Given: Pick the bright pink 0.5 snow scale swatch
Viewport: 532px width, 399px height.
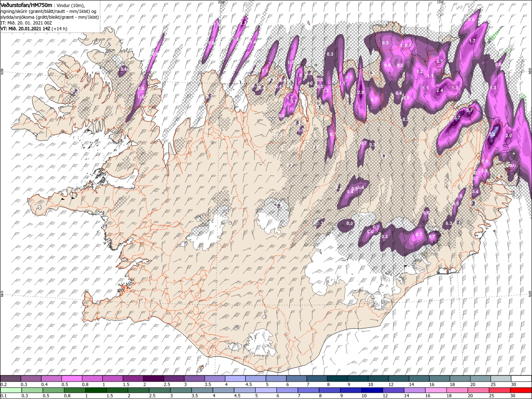Looking at the screenshot, I should point(71,379).
